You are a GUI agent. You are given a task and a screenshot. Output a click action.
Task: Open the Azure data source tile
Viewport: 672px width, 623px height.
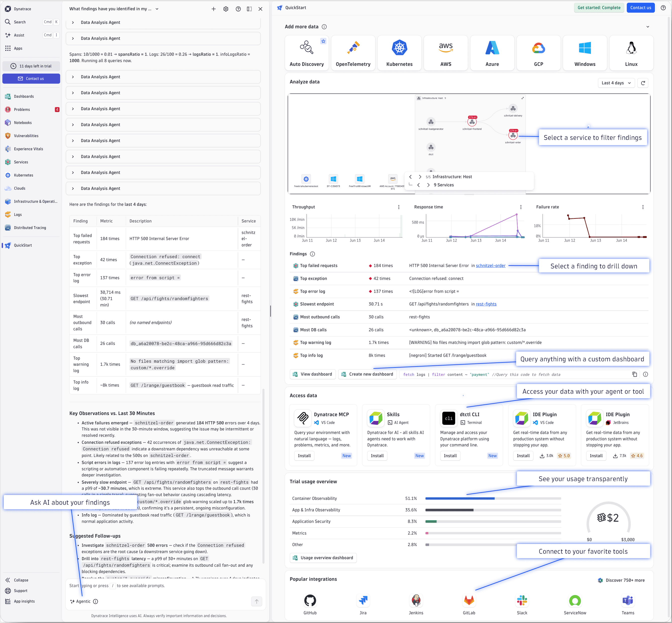pos(492,53)
